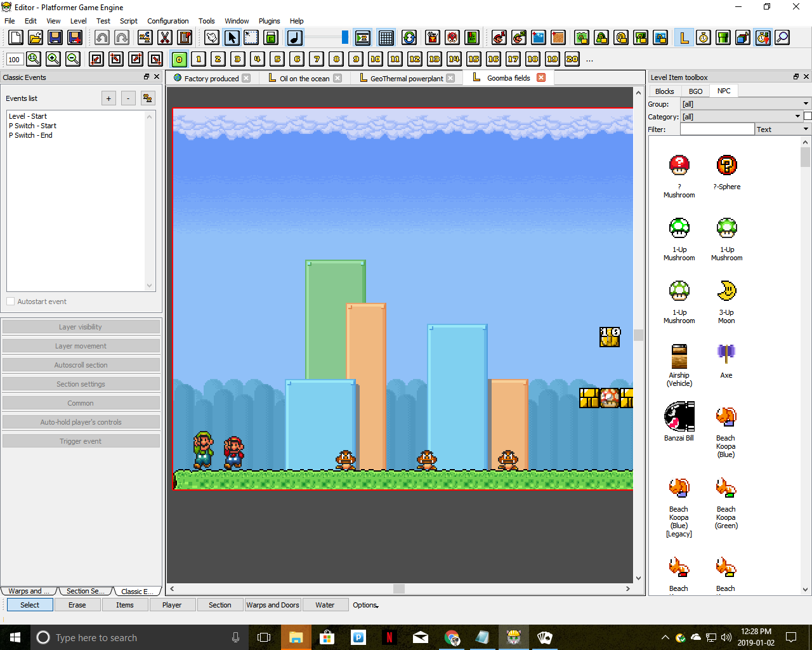This screenshot has height=650, width=812.
Task: Open the layers toolbox icon
Action: (743, 37)
